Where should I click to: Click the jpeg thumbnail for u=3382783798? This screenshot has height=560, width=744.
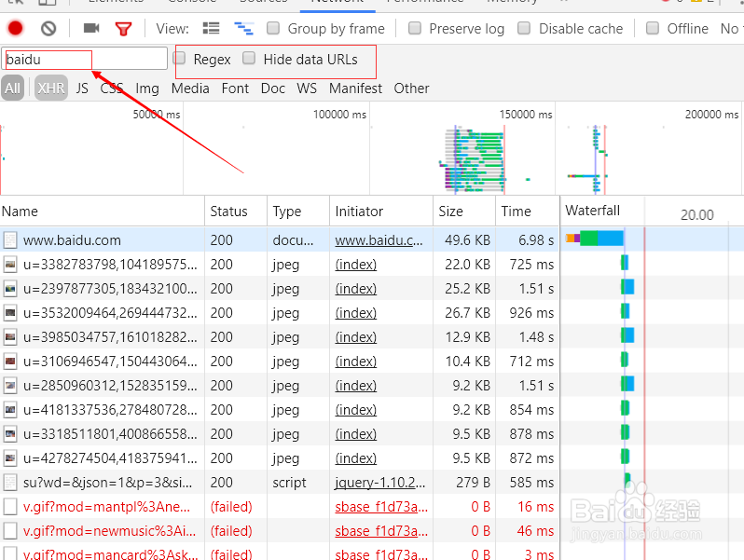click(x=10, y=264)
